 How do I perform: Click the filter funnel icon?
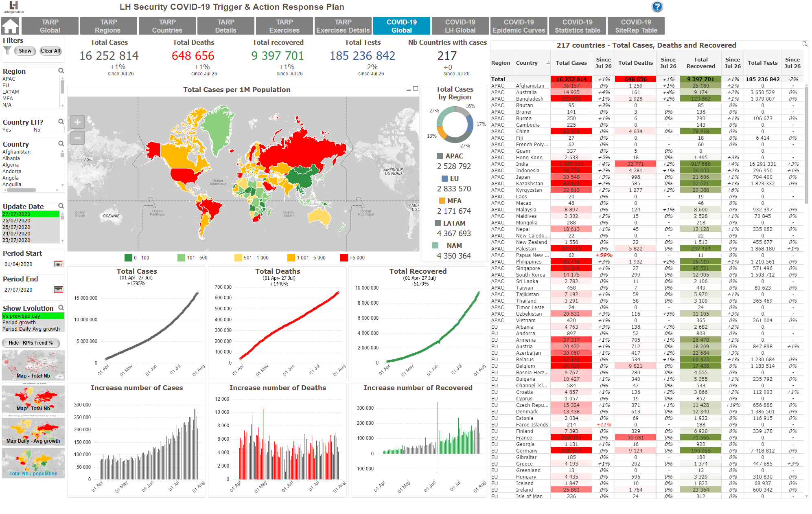coord(7,51)
